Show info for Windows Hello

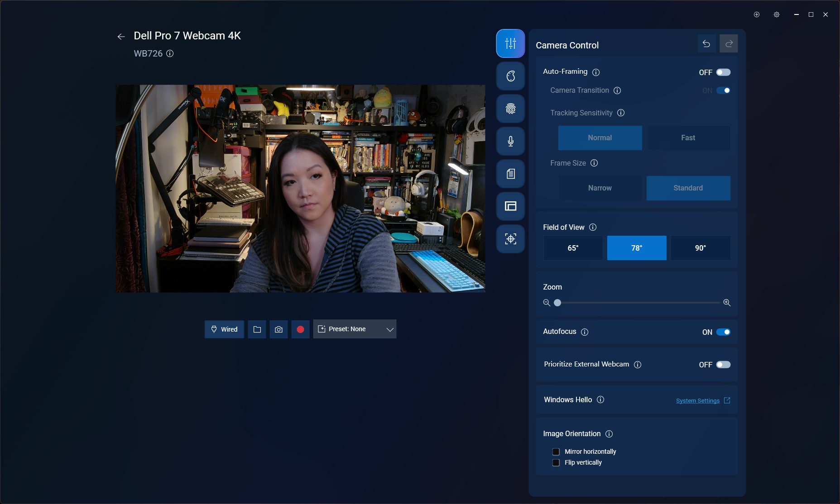click(600, 399)
